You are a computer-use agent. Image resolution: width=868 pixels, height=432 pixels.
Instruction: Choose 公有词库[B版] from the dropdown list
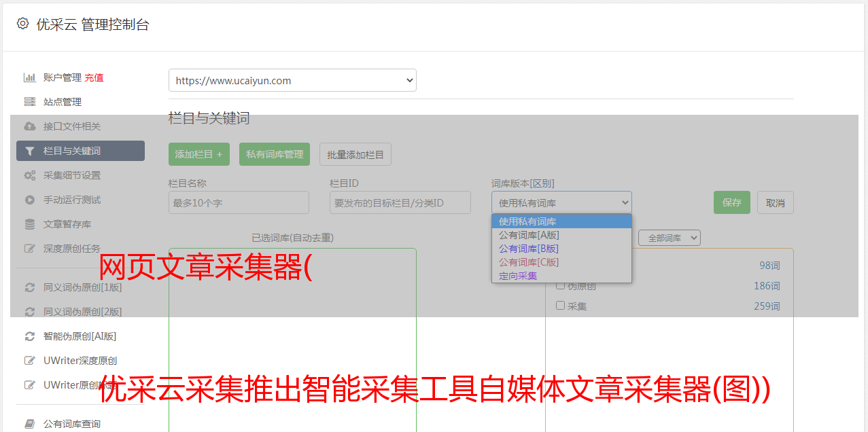561,249
